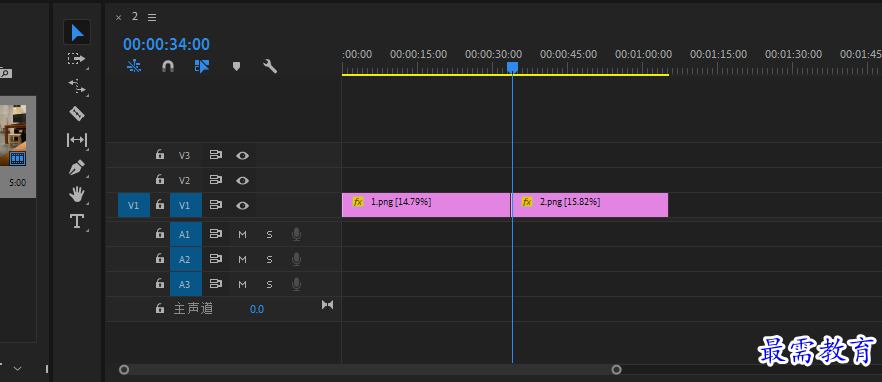Select the Track Select Forward tool
882x382 pixels.
77,59
